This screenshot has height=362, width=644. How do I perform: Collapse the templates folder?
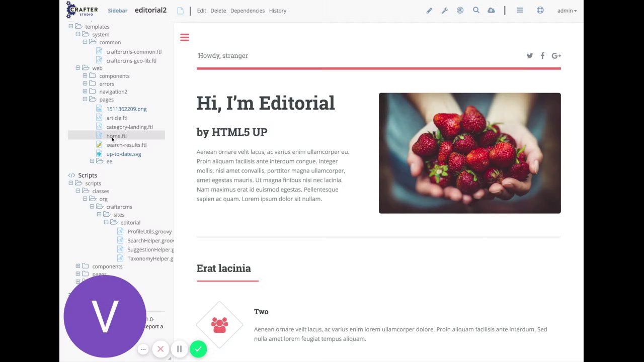pos(71,27)
